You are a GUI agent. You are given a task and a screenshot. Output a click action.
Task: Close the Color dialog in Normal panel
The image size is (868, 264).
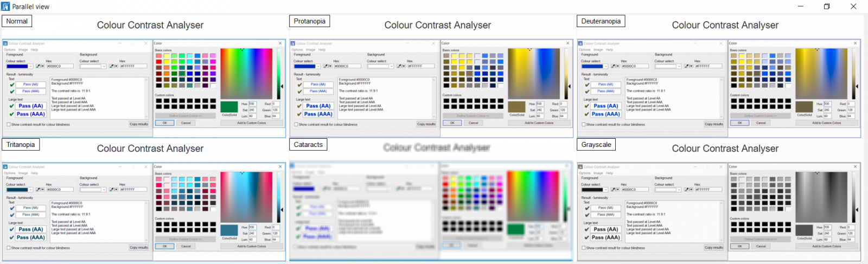point(280,43)
